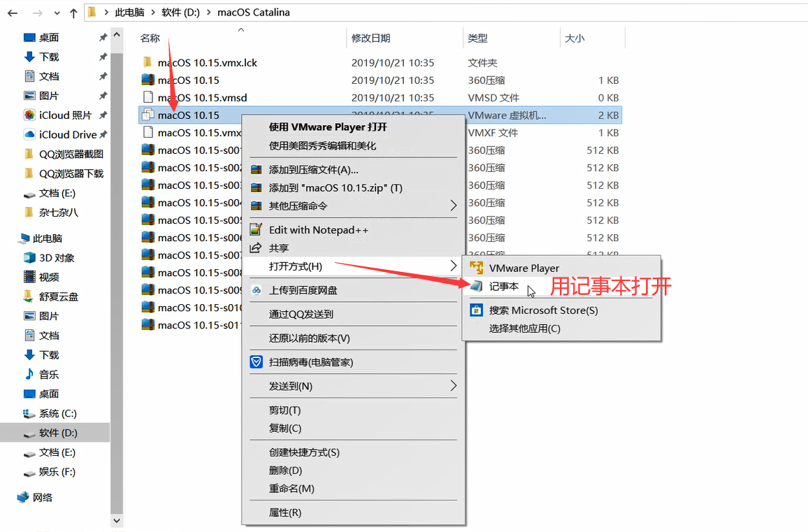This screenshot has height=532, width=808.
Task: Toggle the 名称 column sort order
Action: [150, 38]
